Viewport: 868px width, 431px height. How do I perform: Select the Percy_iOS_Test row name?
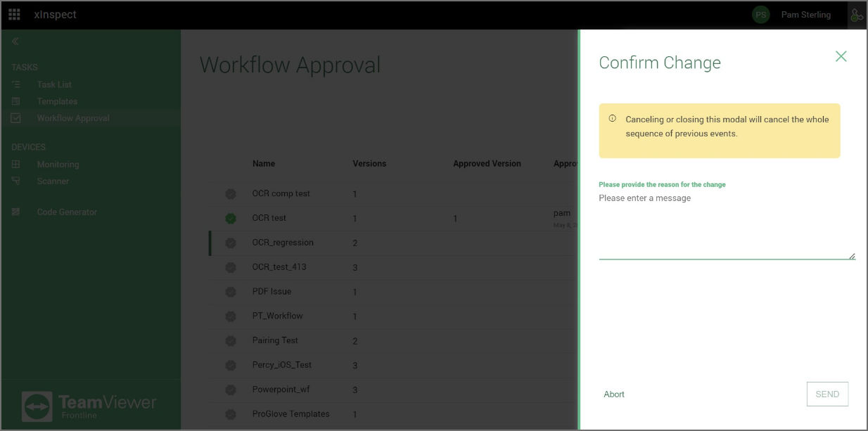(x=282, y=365)
